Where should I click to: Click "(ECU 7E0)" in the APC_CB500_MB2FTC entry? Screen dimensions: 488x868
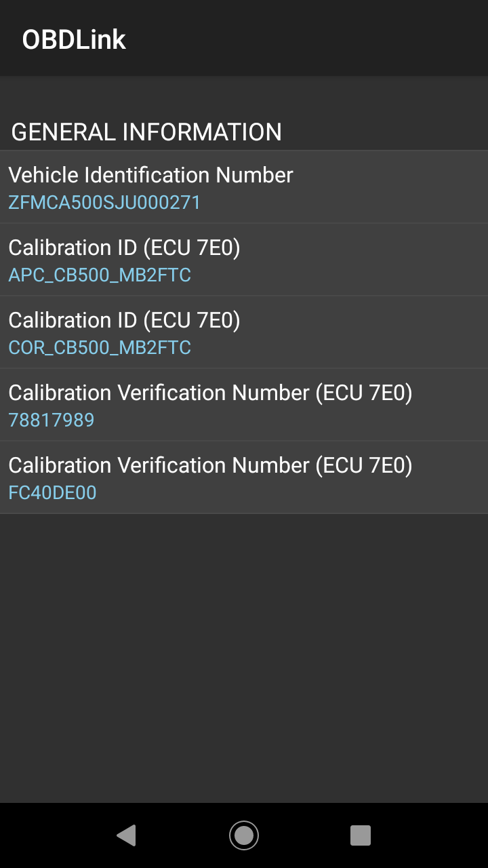[x=192, y=248]
